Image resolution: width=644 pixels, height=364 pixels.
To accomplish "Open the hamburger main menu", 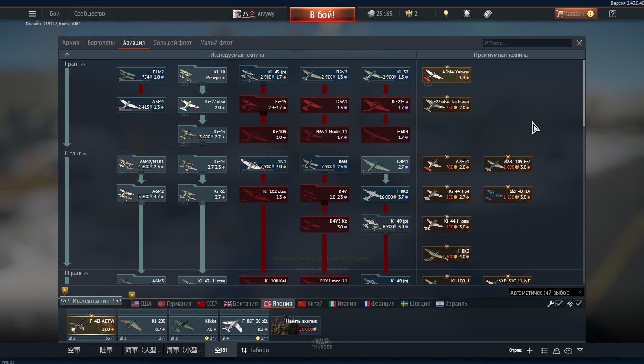I will (32, 14).
